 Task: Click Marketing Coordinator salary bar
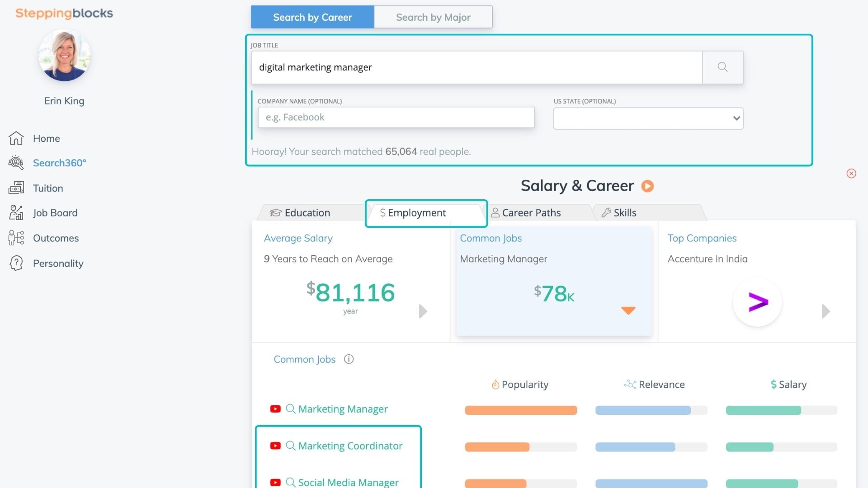click(x=781, y=447)
